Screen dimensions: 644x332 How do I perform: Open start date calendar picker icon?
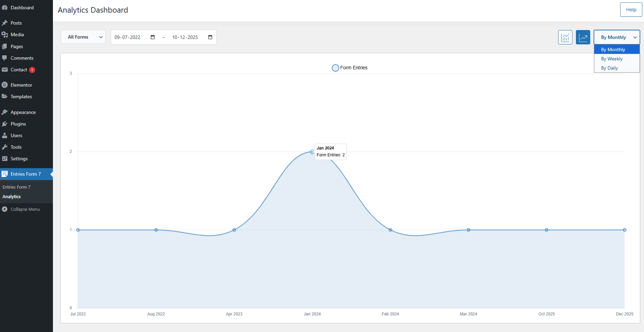(x=153, y=37)
